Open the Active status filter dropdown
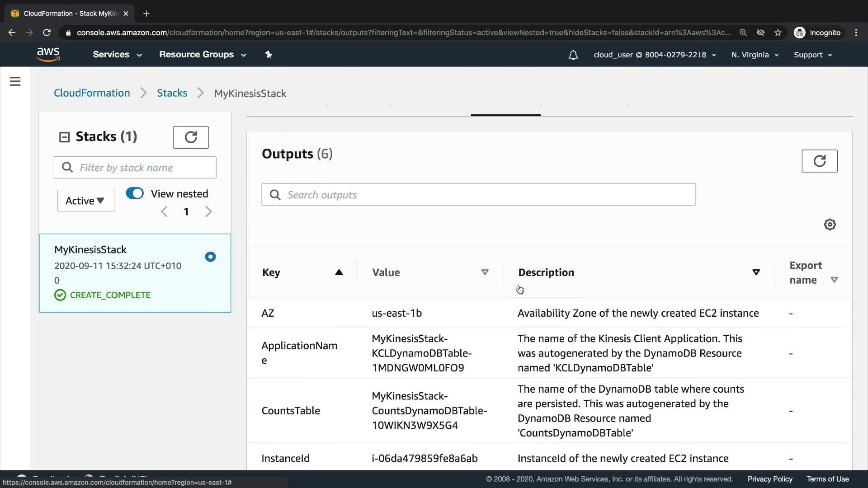The height and width of the screenshot is (488, 868). click(x=85, y=201)
